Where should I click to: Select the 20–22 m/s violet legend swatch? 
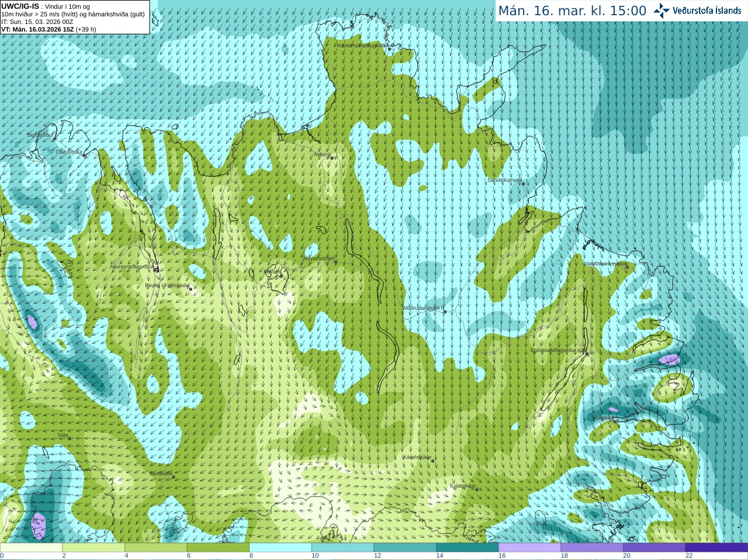(654, 548)
